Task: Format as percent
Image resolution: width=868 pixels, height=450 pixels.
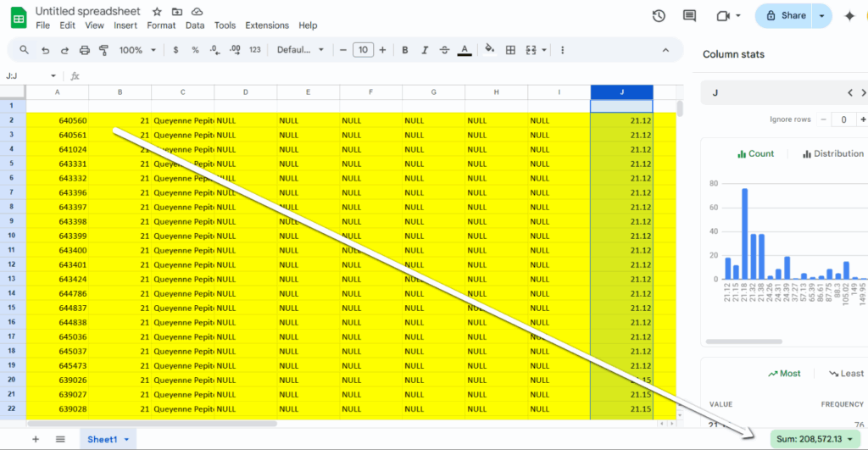Action: [x=195, y=50]
